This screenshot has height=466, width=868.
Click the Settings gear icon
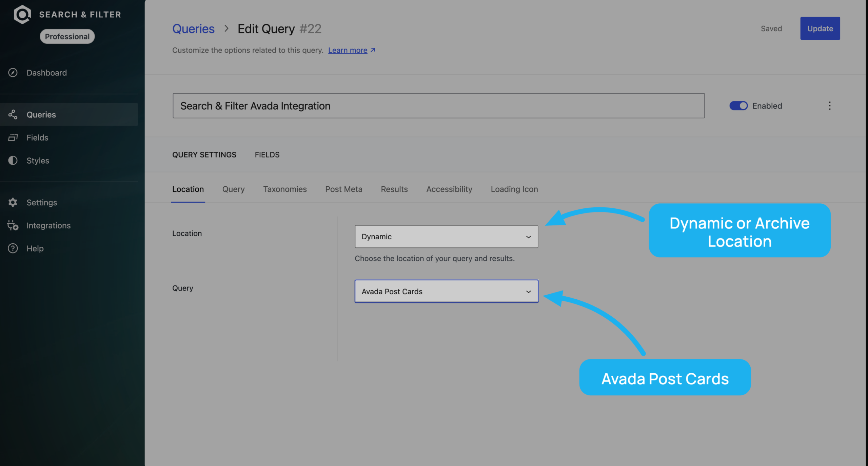(13, 202)
